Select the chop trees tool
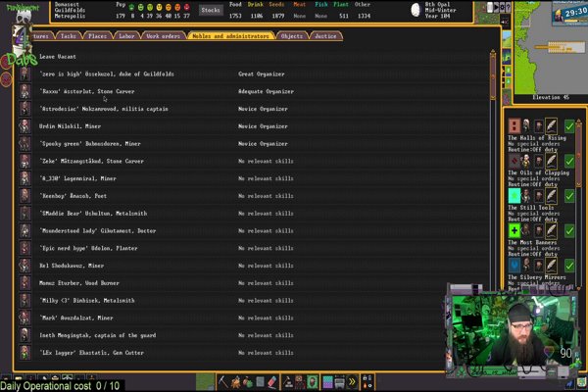 (x=235, y=382)
